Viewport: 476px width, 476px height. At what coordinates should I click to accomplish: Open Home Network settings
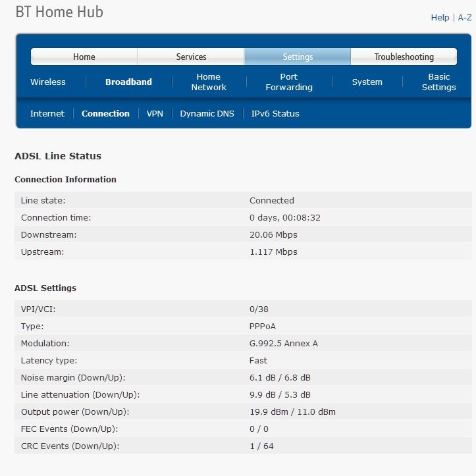pos(209,82)
